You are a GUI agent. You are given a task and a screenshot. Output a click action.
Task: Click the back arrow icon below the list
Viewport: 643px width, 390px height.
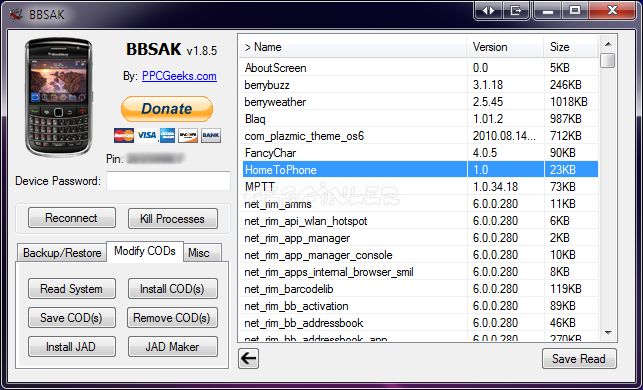[249, 358]
